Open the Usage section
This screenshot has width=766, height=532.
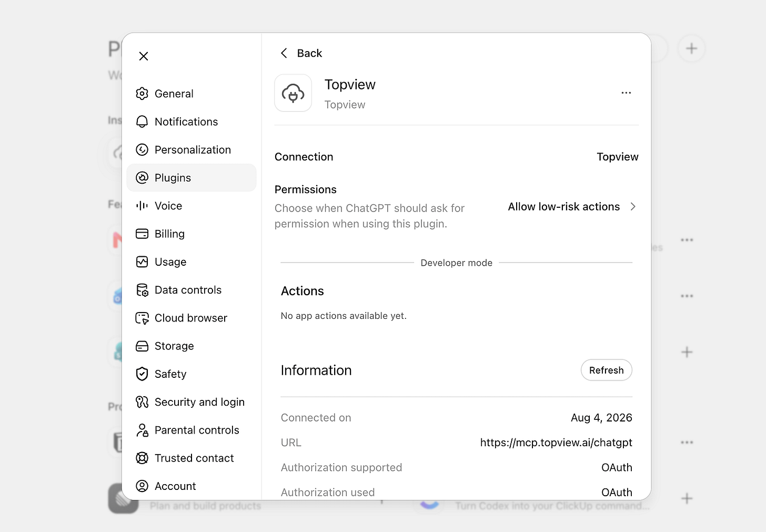(191, 262)
